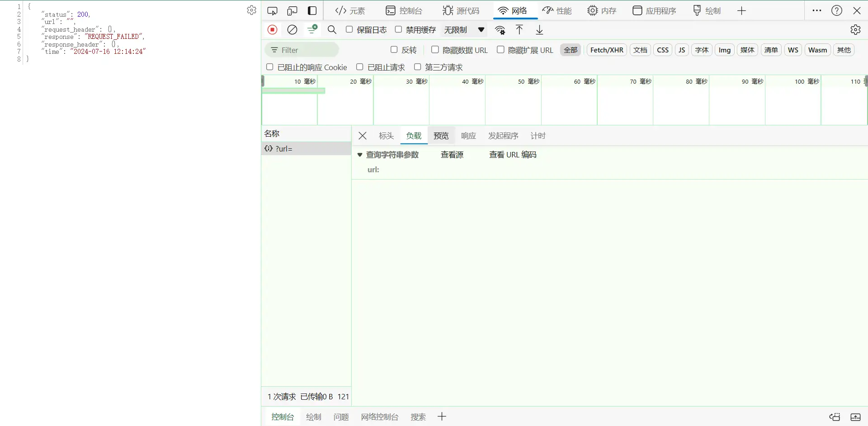The width and height of the screenshot is (868, 426).
Task: Click the record network log icon
Action: pyautogui.click(x=272, y=30)
